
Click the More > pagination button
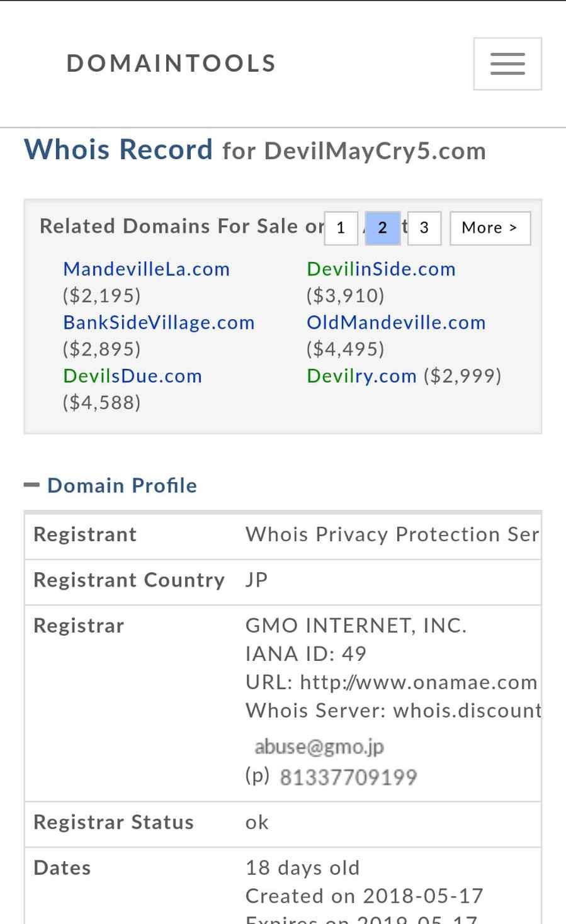coord(489,228)
